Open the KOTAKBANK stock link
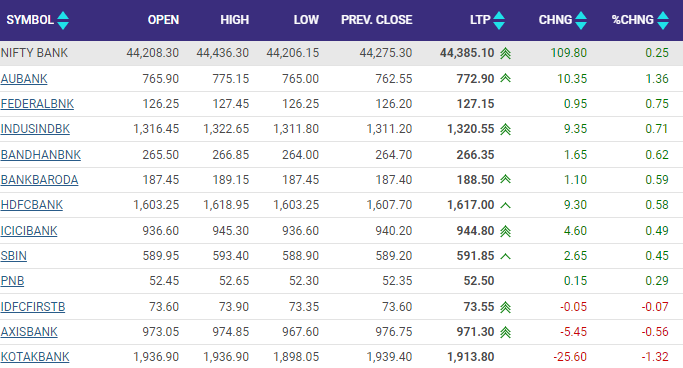The width and height of the screenshot is (683, 368). (35, 357)
